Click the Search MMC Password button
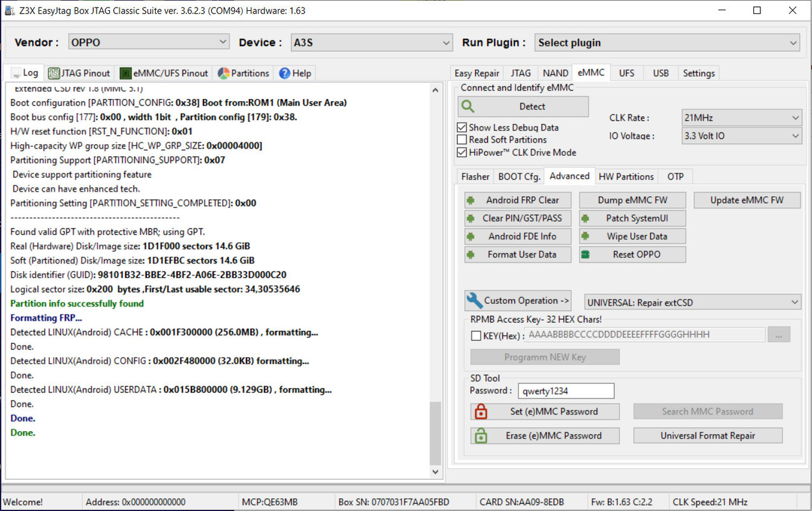The image size is (812, 511). coord(708,411)
